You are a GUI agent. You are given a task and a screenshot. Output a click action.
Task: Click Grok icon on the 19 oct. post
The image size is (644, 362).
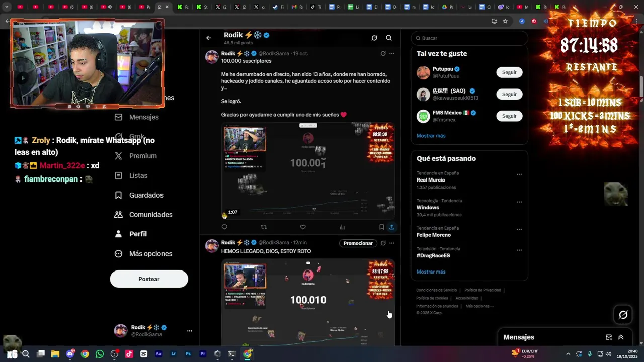click(x=383, y=53)
